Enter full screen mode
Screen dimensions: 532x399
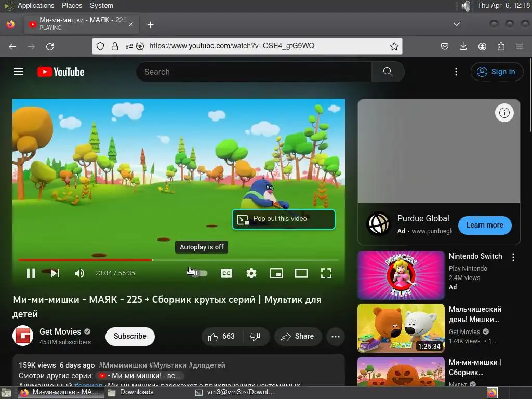coord(326,273)
